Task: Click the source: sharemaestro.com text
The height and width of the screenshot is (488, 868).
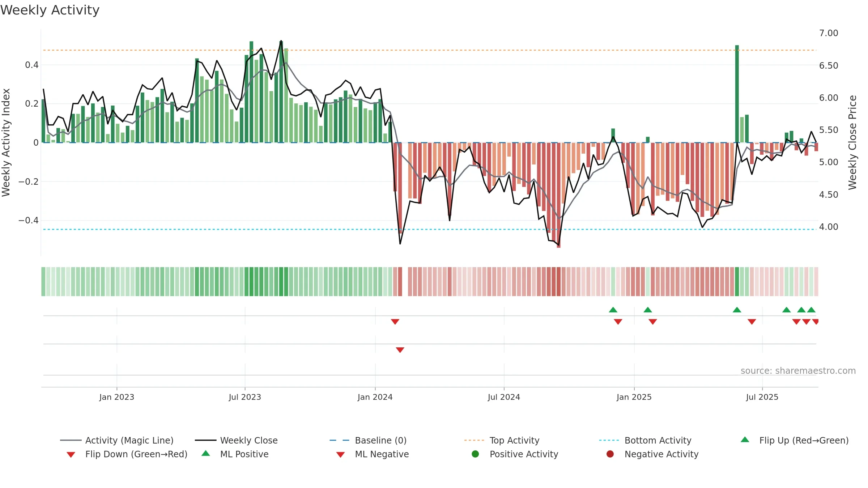Action: [x=798, y=371]
